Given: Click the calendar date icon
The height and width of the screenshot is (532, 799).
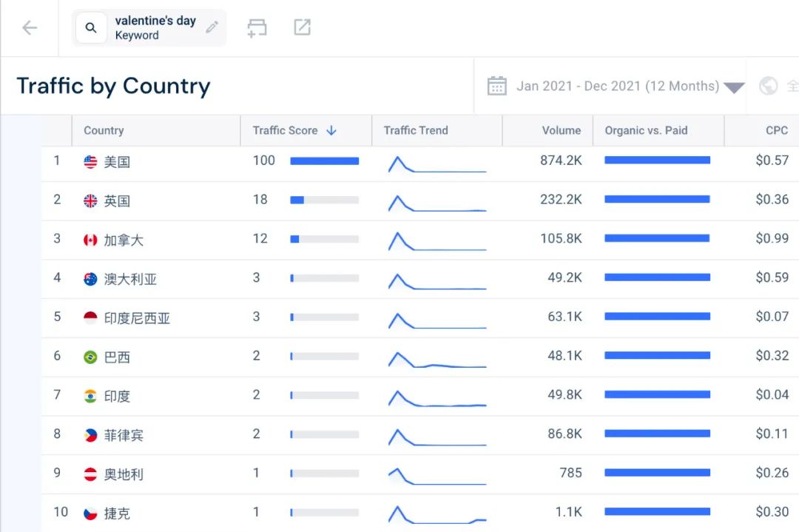Looking at the screenshot, I should tap(496, 86).
